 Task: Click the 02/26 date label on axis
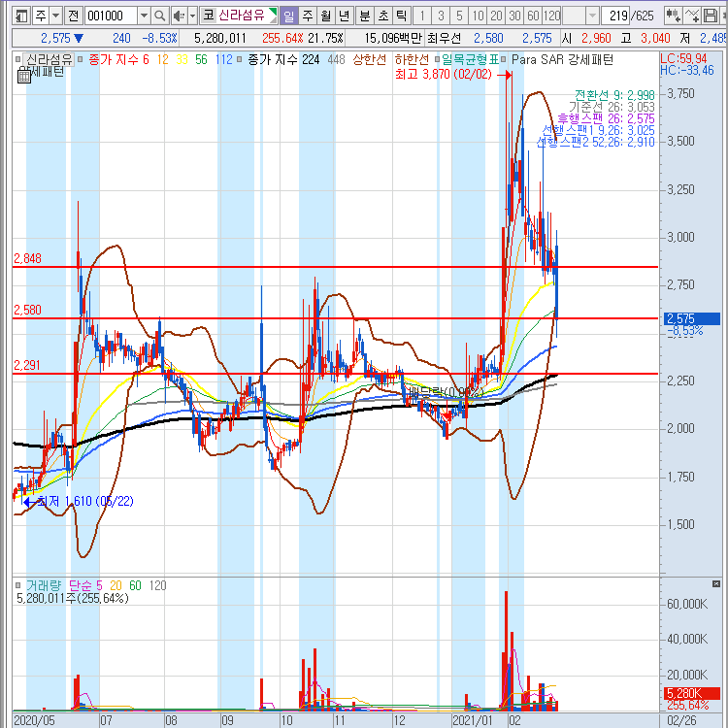682,720
